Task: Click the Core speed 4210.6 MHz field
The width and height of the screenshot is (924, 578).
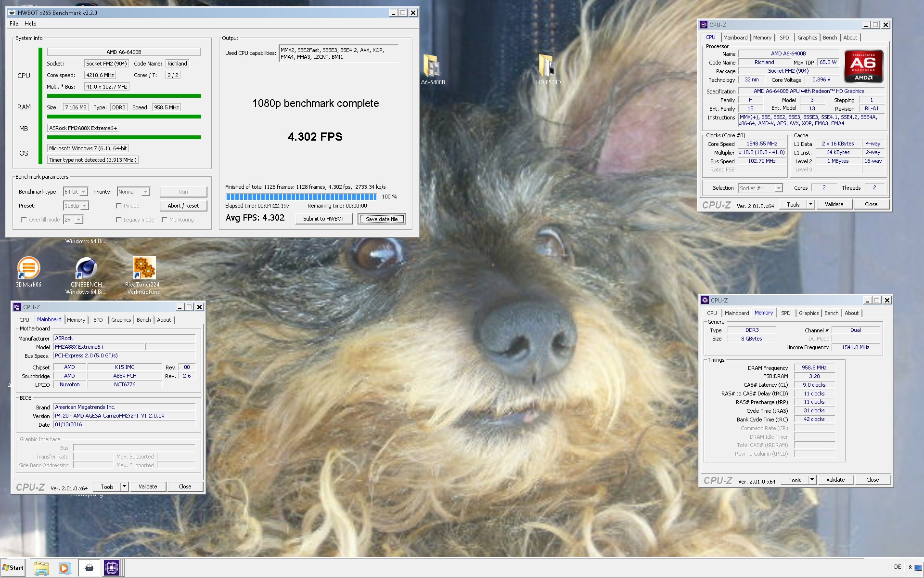Action: [100, 75]
